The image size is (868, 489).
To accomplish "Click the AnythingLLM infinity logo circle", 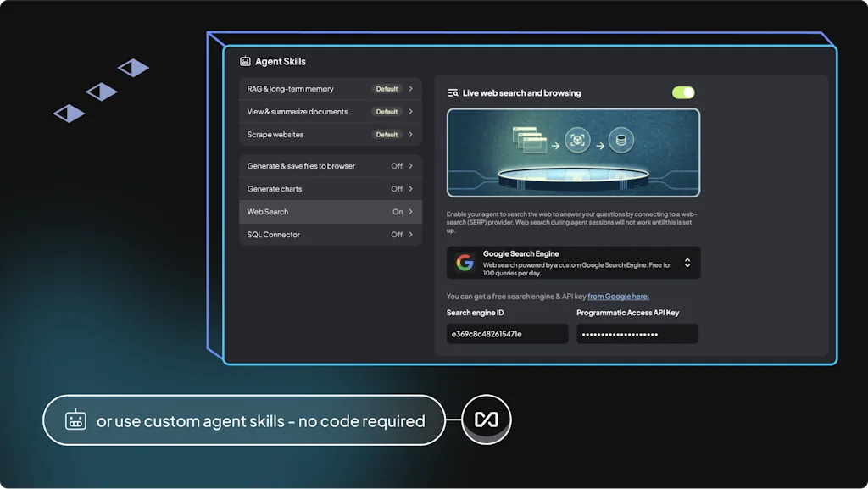I will coord(487,420).
